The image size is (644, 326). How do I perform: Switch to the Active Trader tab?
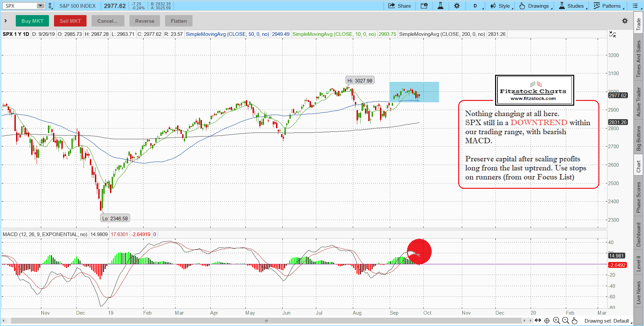[x=639, y=102]
